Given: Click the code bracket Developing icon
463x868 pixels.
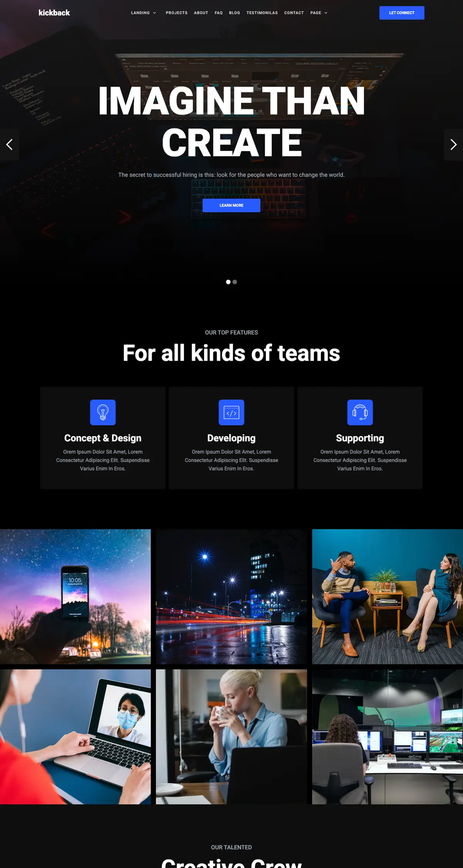Looking at the screenshot, I should click(x=231, y=412).
